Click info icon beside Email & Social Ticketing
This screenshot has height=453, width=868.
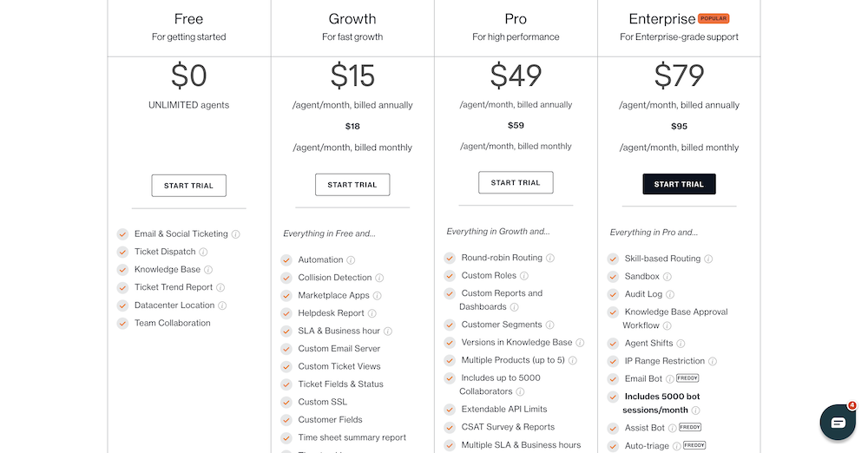point(236,234)
